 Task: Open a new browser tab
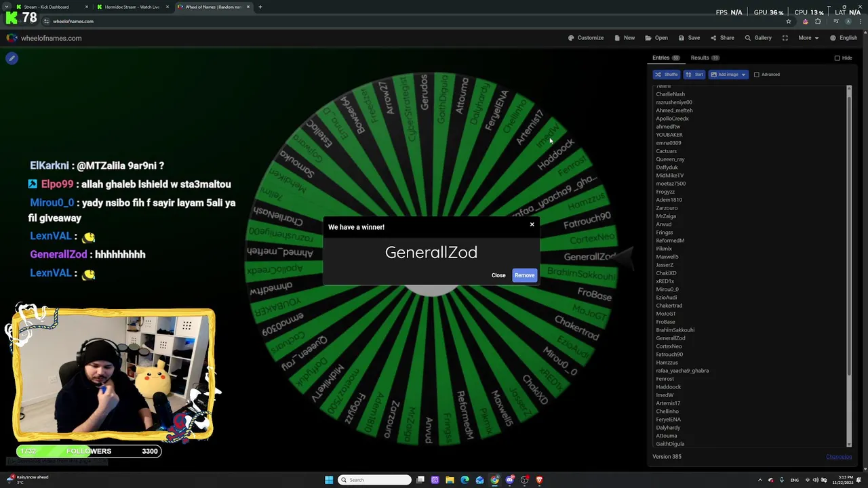click(x=260, y=7)
